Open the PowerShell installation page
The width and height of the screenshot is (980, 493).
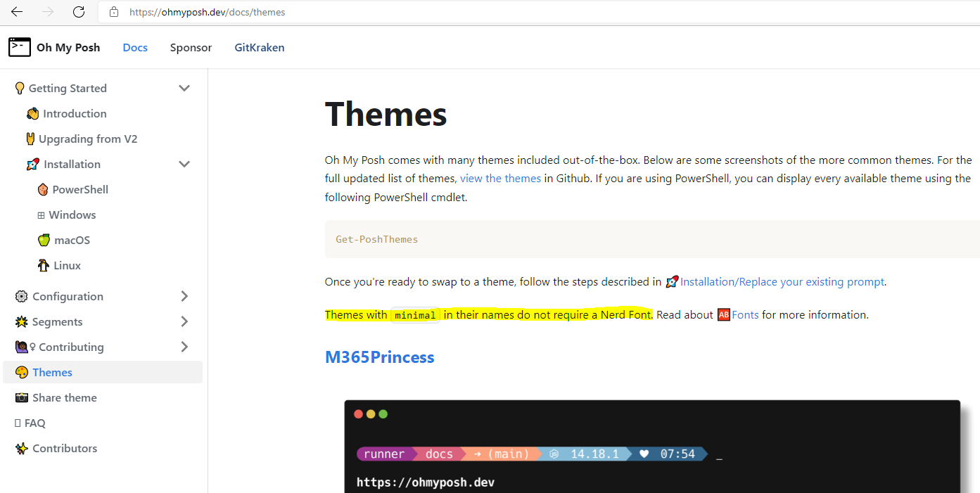pos(80,189)
